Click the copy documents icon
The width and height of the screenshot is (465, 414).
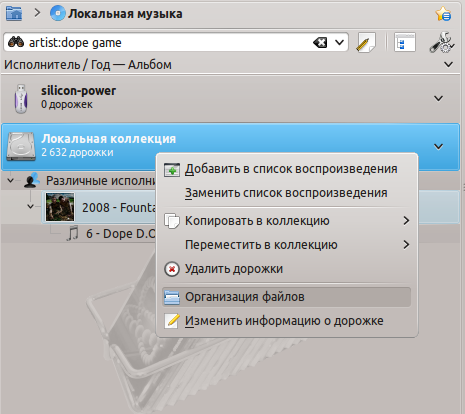click(172, 221)
